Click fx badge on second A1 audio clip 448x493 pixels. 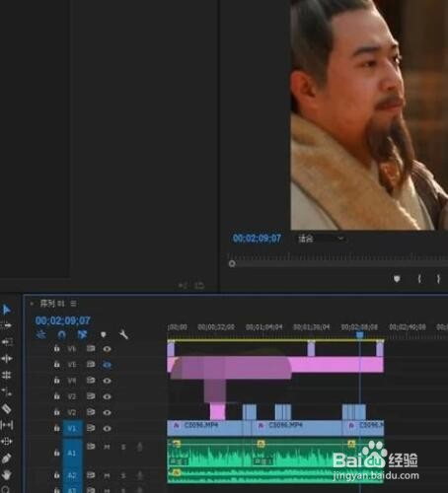[x=261, y=444]
